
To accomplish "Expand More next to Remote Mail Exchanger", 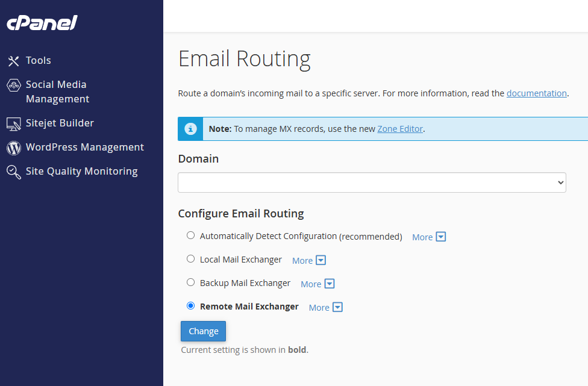I will 325,307.
